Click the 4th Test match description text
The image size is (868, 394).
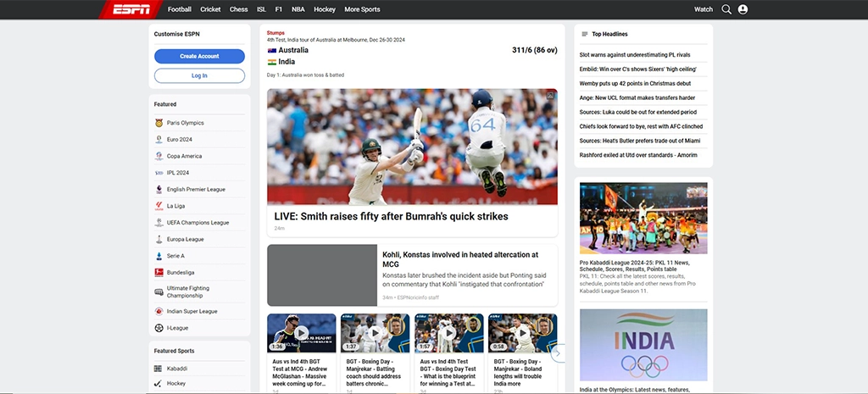coord(336,40)
